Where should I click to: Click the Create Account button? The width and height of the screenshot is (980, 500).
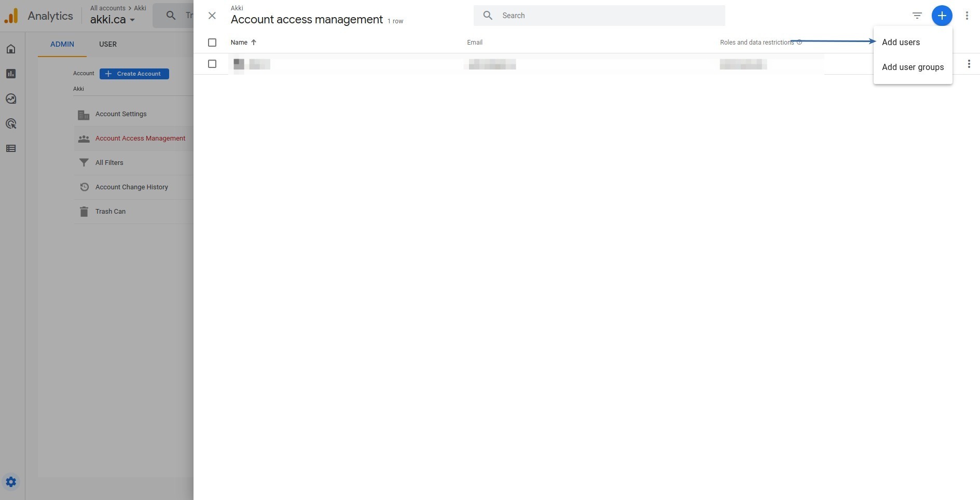coord(134,74)
